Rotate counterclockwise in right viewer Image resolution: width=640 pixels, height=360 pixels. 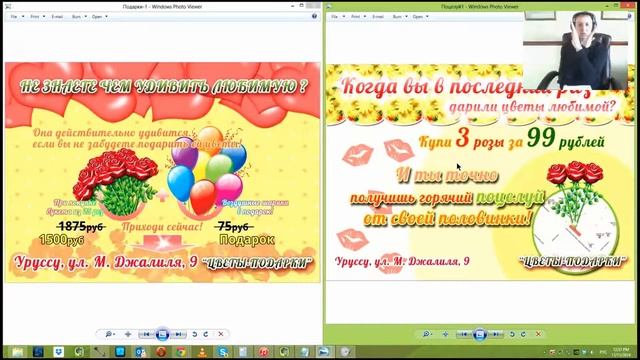[x=512, y=334]
